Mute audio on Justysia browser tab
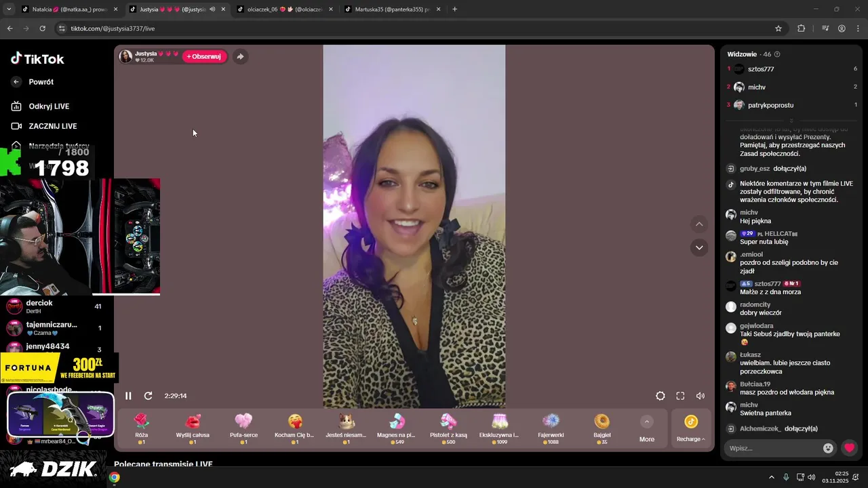 [x=212, y=9]
